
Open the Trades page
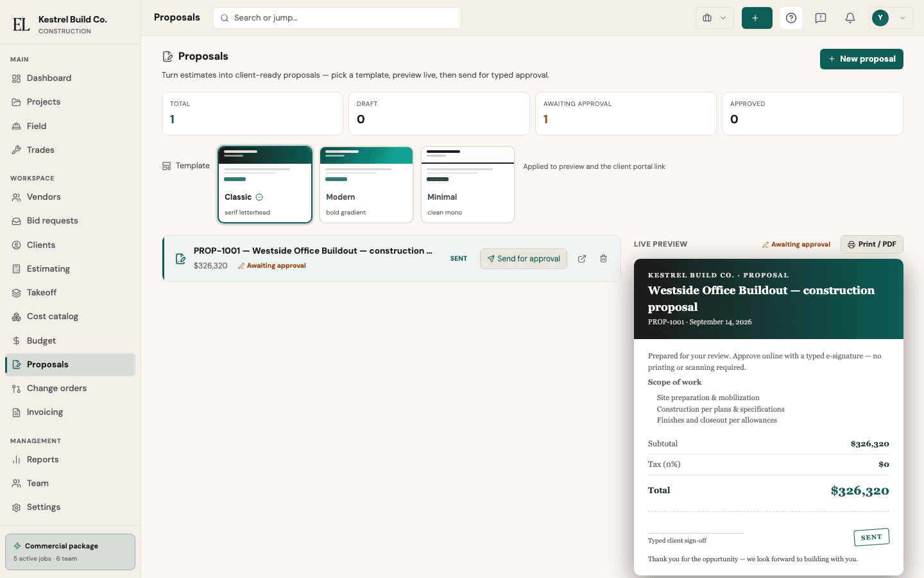(71, 150)
